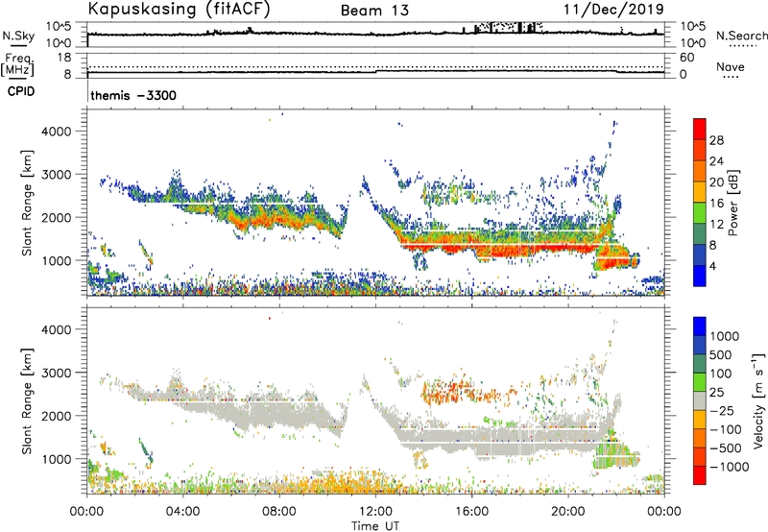Click the '20' power colorbar label
The image size is (768, 532).
716,182
